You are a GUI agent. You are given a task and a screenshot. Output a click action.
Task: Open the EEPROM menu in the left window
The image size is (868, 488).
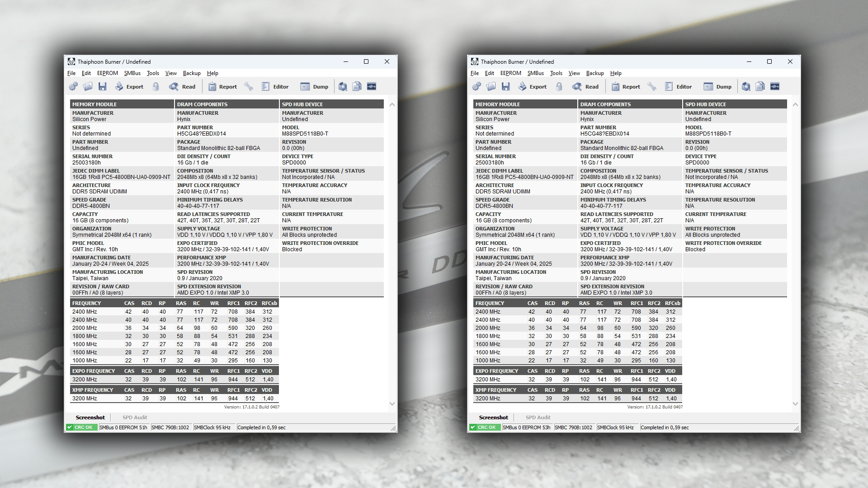tap(107, 73)
